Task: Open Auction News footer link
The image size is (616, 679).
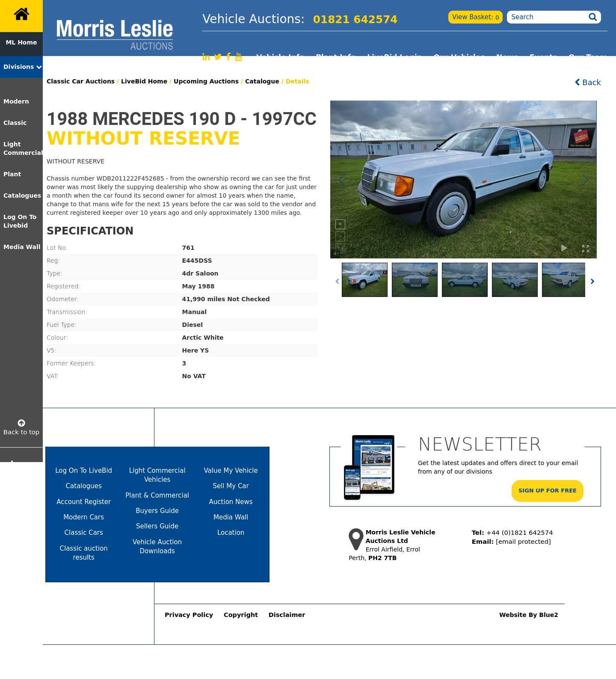Action: [x=231, y=502]
